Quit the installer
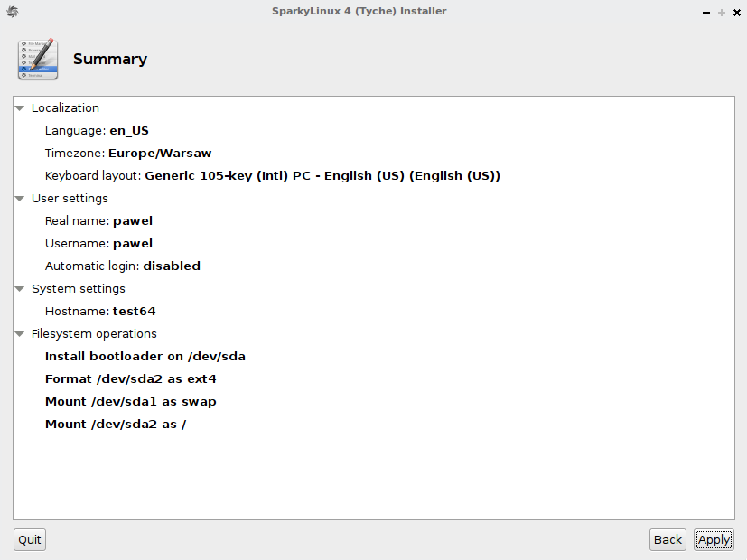This screenshot has height=560, width=747. [30, 539]
